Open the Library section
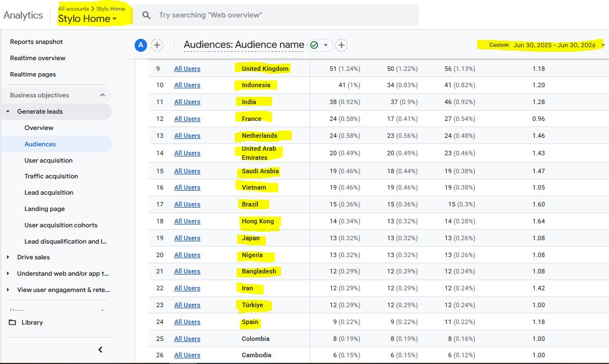Screen dimensions: 609x364 tap(32, 322)
